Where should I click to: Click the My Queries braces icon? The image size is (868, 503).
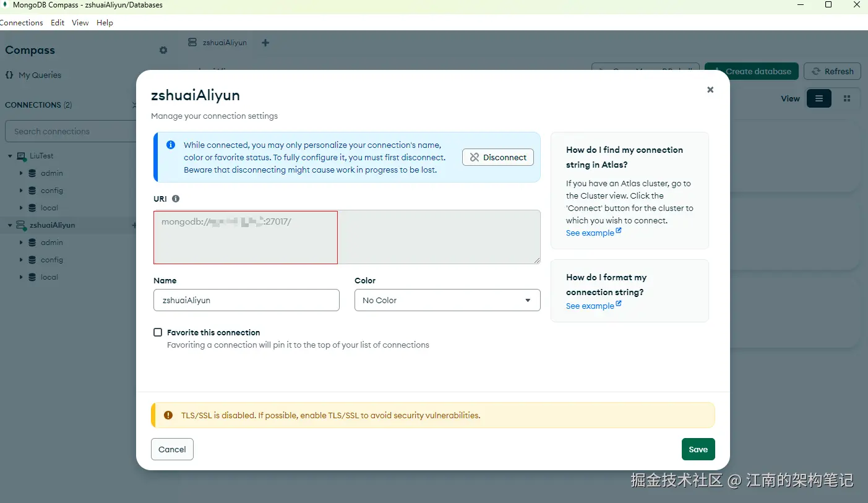(x=9, y=75)
